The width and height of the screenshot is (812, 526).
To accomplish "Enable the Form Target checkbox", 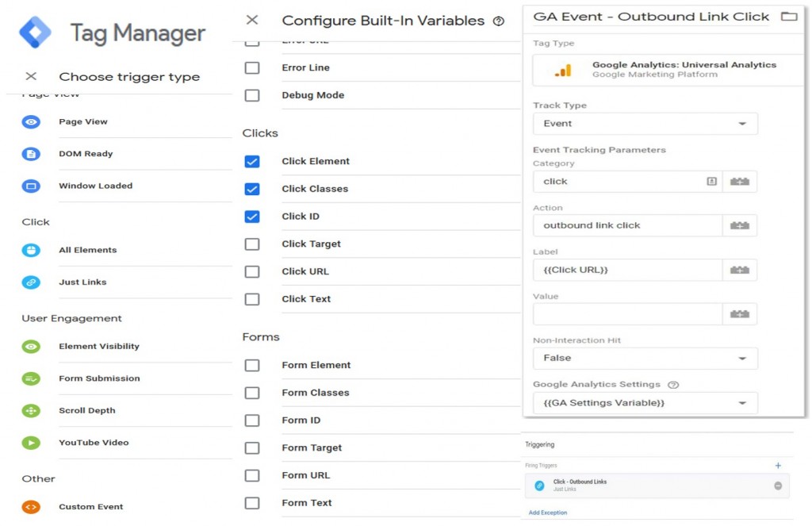I will pos(252,447).
